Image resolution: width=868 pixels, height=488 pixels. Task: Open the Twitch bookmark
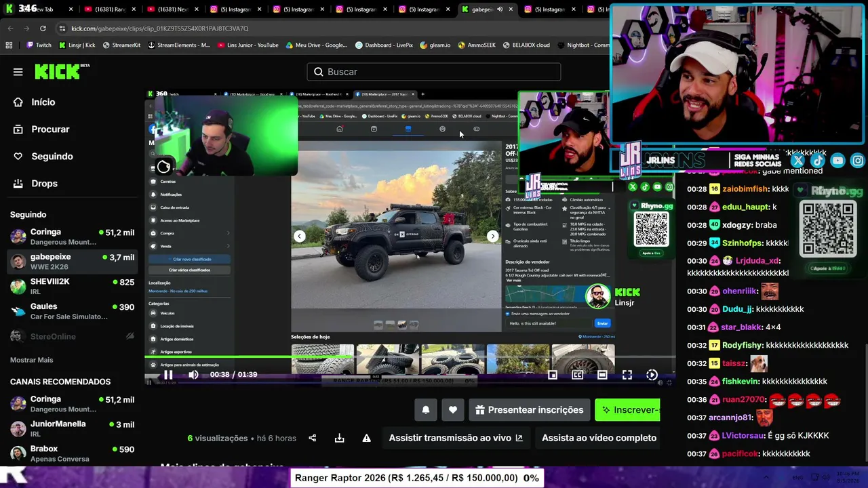[x=39, y=45]
